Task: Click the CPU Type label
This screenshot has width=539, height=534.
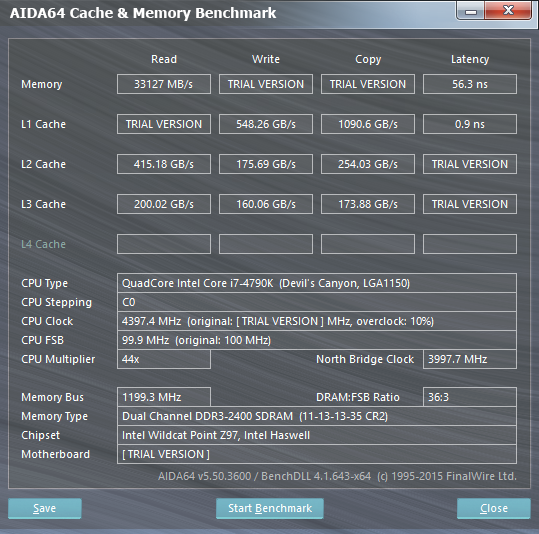Action: [x=44, y=283]
